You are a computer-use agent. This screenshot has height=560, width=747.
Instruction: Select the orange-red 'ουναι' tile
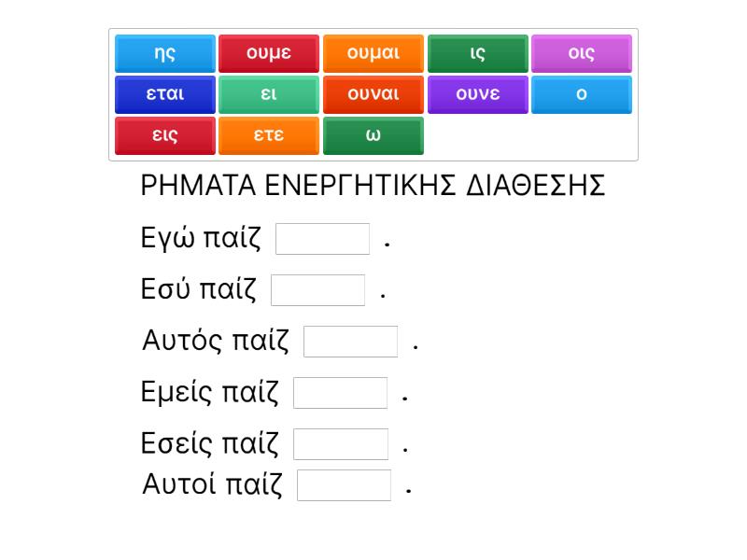click(373, 94)
